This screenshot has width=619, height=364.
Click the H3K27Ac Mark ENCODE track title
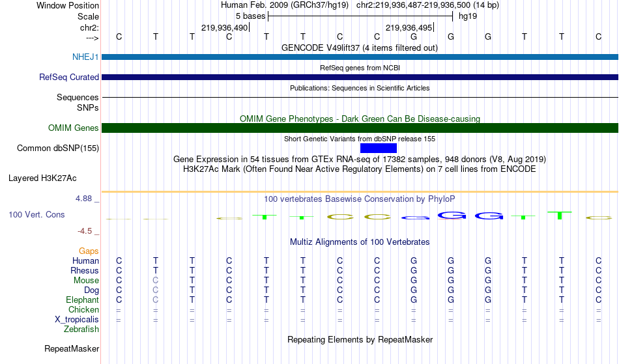coord(360,169)
